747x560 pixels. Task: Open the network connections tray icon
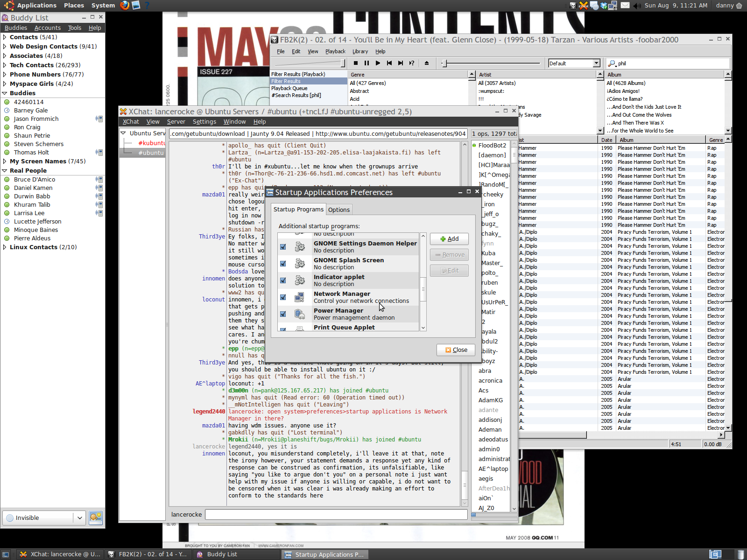(613, 5)
